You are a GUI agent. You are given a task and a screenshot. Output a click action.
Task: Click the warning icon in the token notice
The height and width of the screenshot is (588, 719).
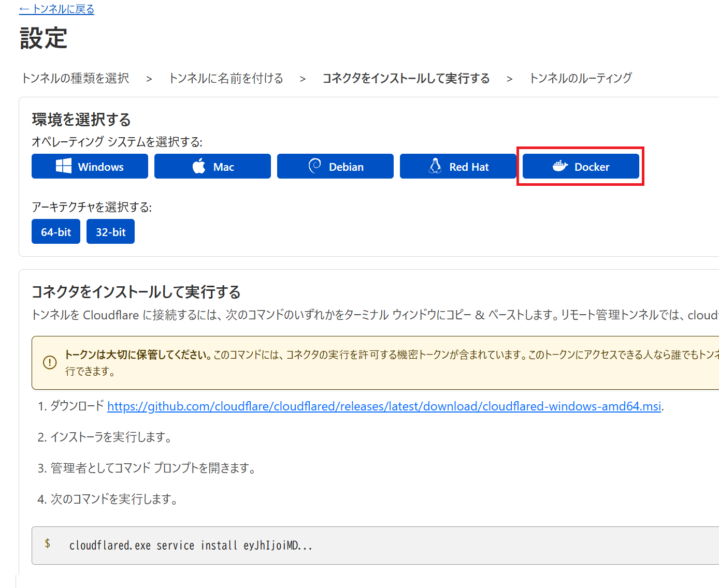point(50,362)
